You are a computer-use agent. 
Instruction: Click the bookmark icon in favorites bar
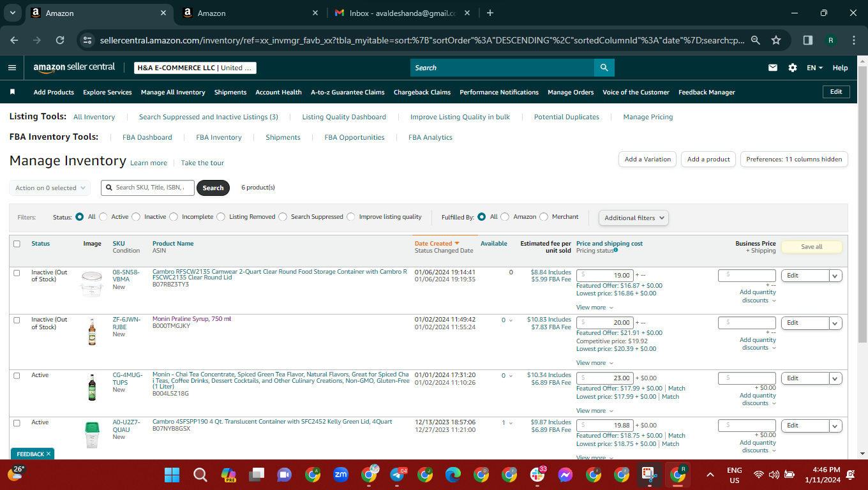pos(12,92)
